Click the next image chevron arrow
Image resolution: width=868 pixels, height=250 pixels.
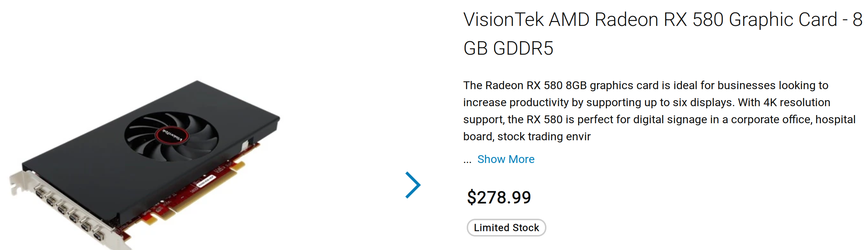(x=413, y=185)
